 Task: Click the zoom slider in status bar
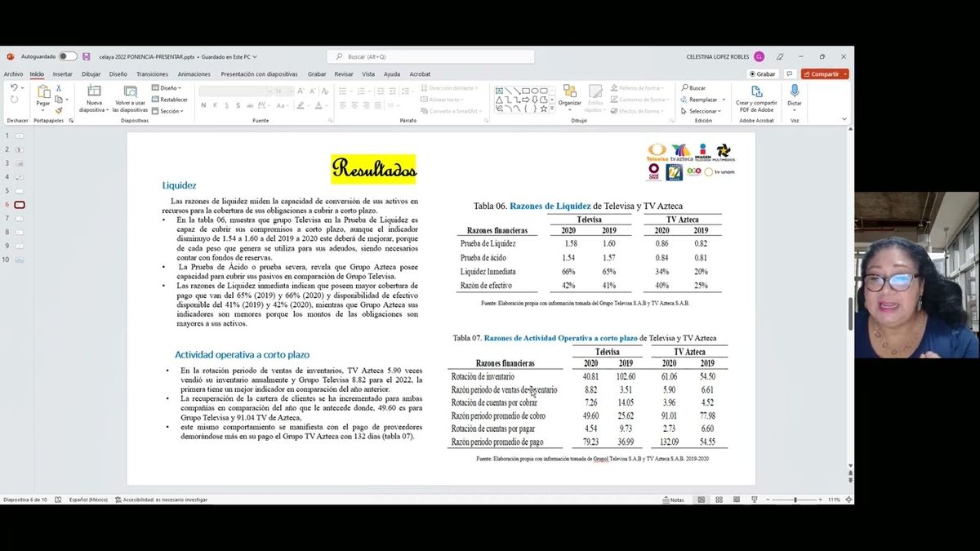(795, 500)
